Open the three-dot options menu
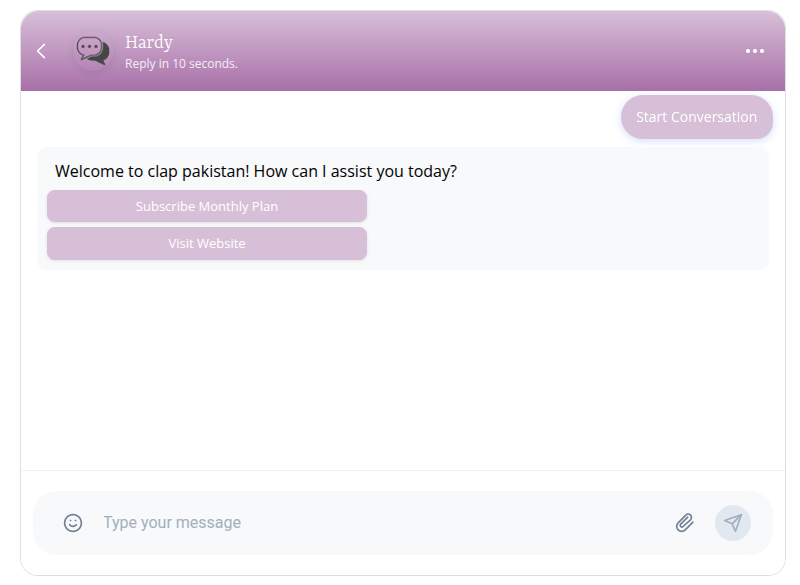Viewport: 800px width, 585px height. pos(755,51)
